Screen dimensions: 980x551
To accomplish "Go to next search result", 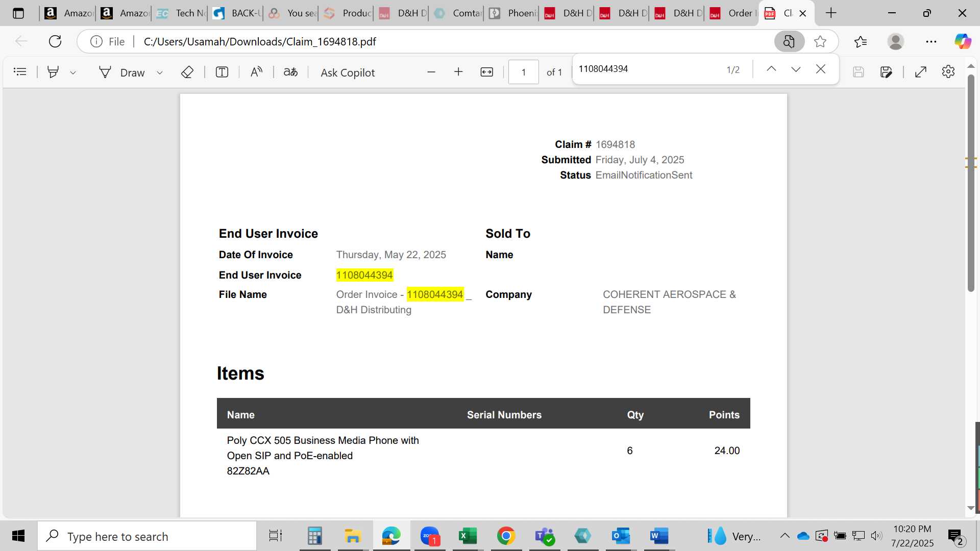I will [x=796, y=69].
